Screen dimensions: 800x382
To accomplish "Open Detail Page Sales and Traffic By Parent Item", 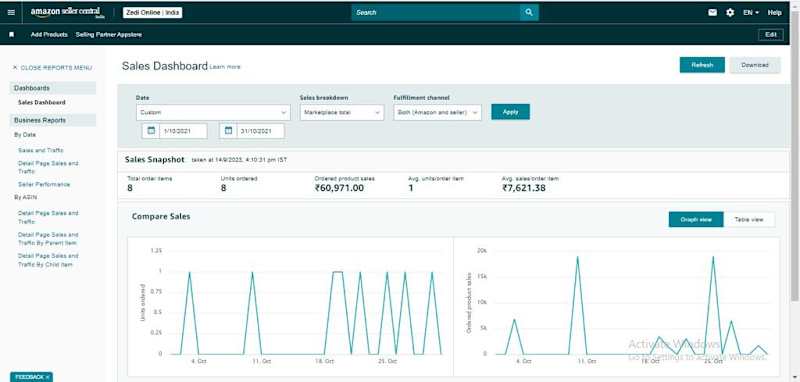I will tap(48, 239).
